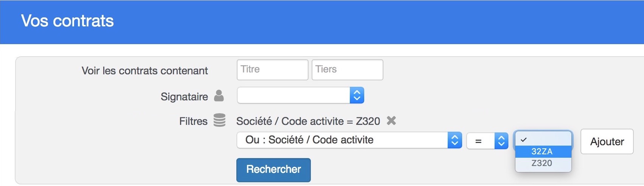Choose Z320 from the open value list

[x=543, y=163]
